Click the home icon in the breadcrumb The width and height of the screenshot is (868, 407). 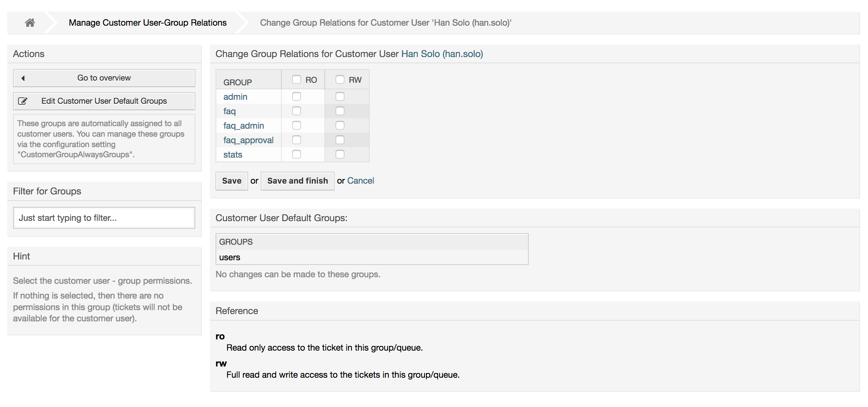tap(30, 22)
